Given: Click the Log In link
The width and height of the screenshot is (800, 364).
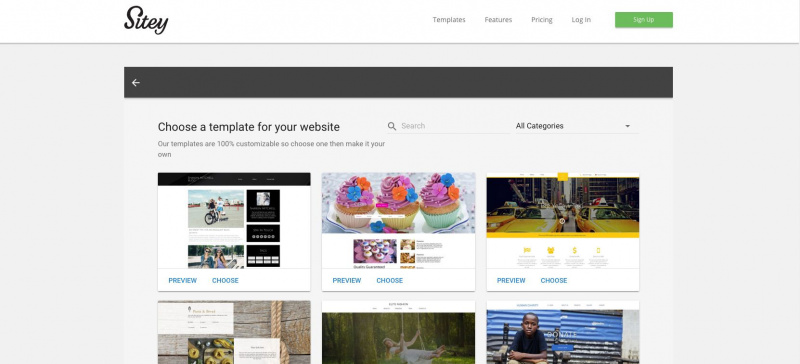Looking at the screenshot, I should (x=581, y=20).
